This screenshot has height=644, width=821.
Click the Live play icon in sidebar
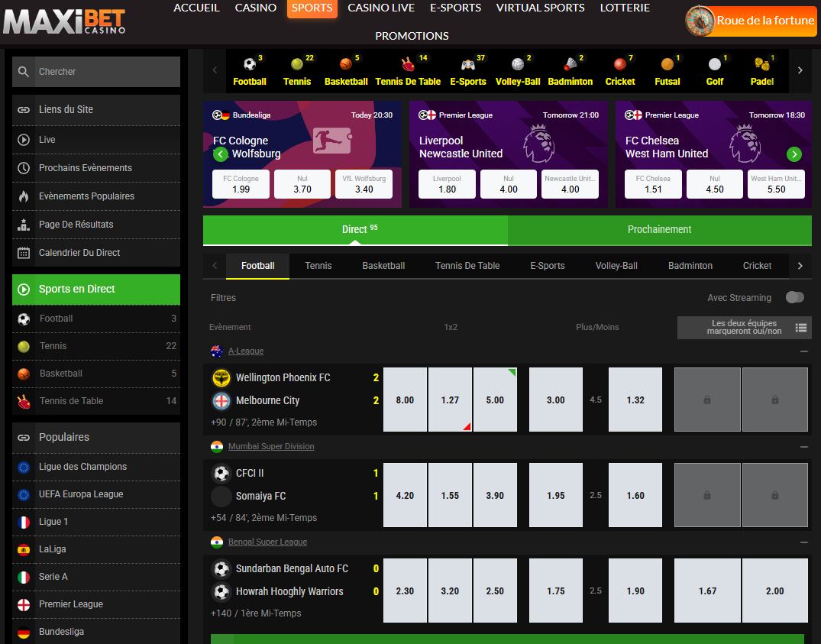point(24,140)
